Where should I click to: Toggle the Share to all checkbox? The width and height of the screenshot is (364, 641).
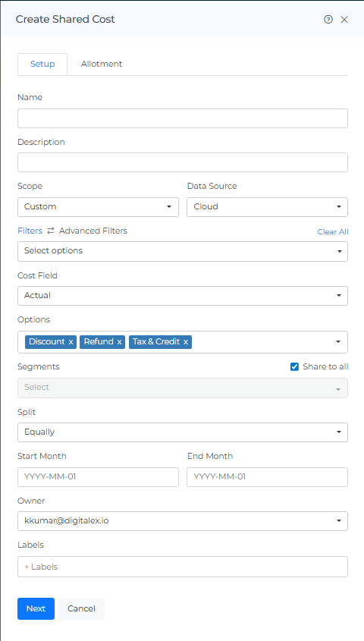[294, 366]
